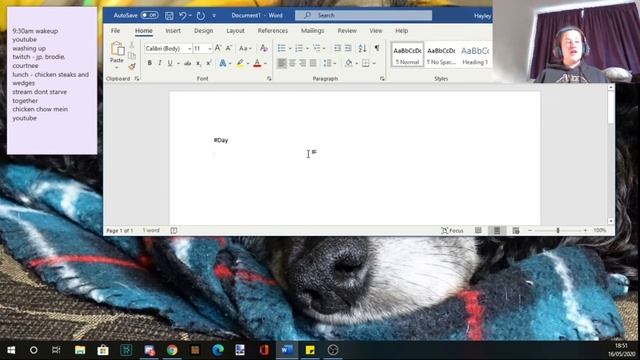
Task: Switch to the Insert tab
Action: coord(173,31)
